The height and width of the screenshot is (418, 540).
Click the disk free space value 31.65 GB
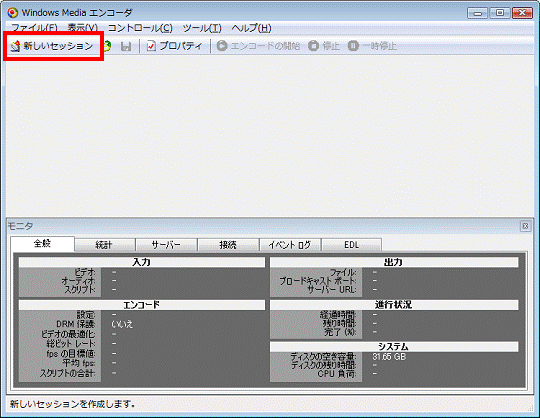click(389, 356)
